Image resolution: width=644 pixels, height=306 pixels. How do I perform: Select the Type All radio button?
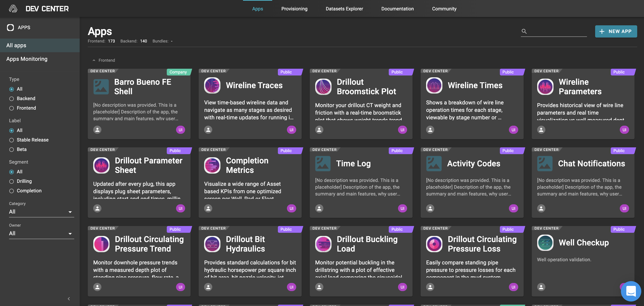point(12,89)
